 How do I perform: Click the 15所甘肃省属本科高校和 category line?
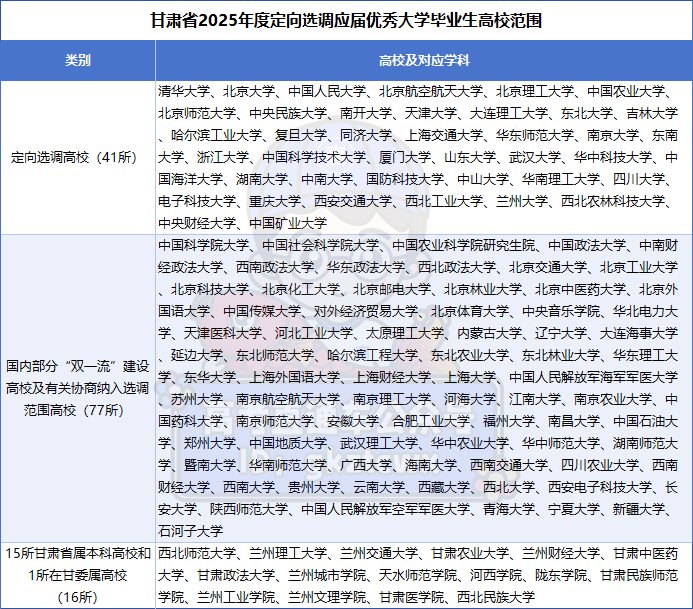[78, 553]
